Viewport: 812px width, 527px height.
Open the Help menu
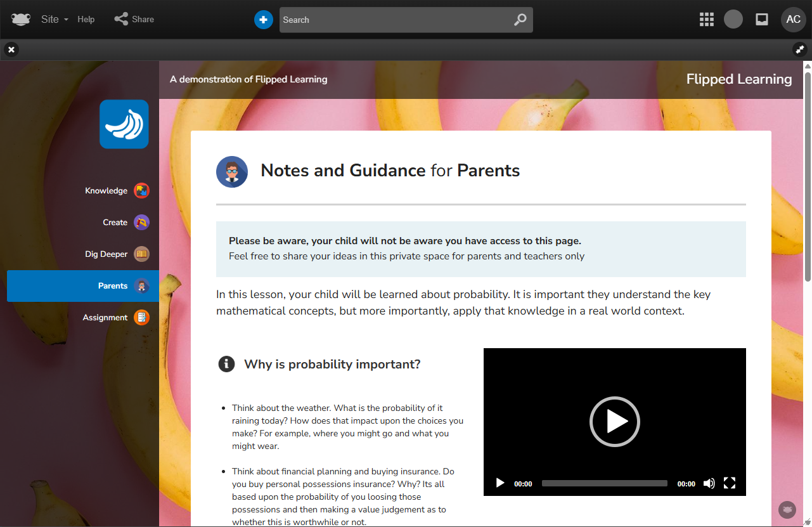86,19
